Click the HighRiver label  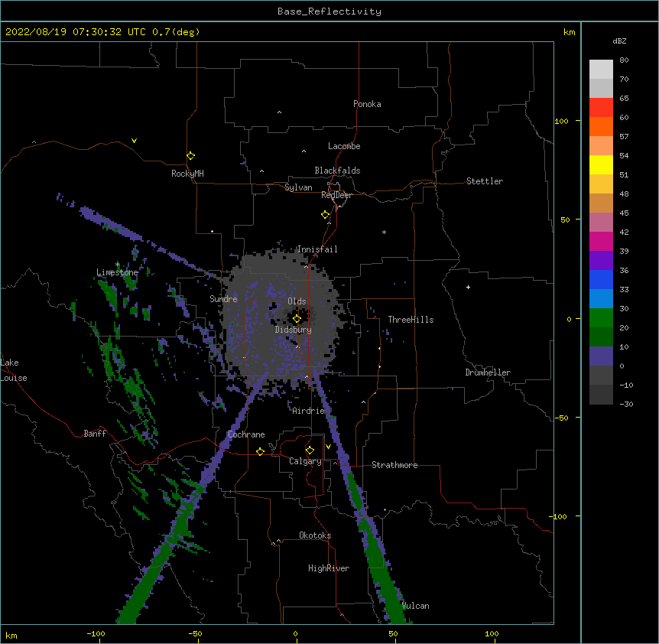point(329,568)
